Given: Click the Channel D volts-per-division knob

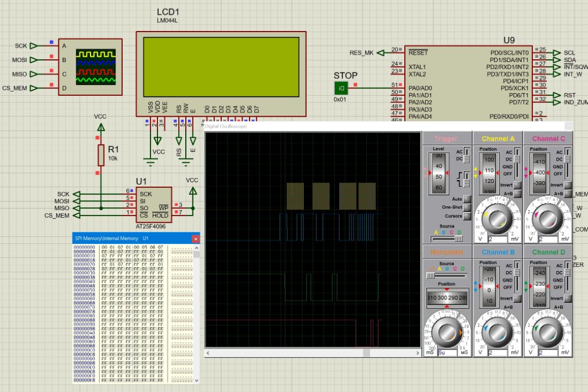Looking at the screenshot, I should click(x=548, y=333).
